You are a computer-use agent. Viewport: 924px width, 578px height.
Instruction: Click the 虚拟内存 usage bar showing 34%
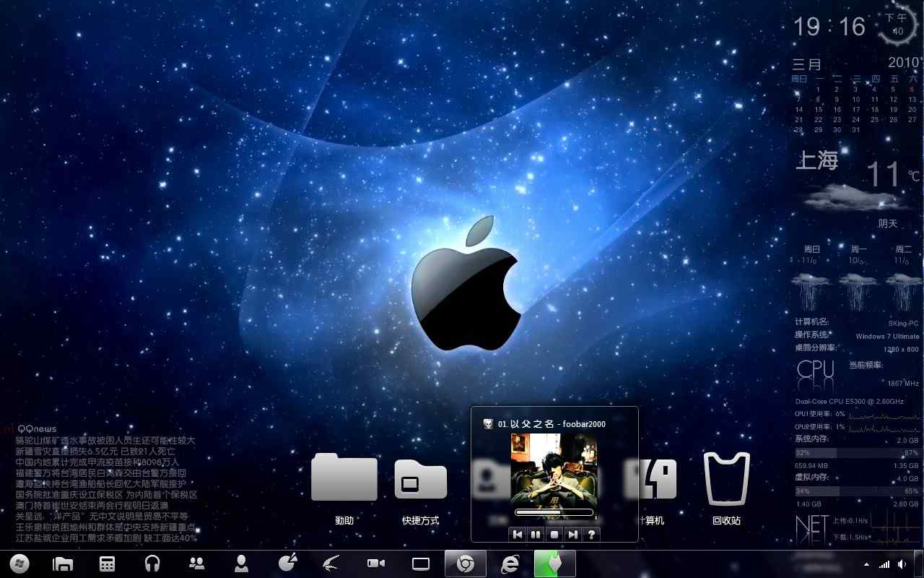(857, 491)
